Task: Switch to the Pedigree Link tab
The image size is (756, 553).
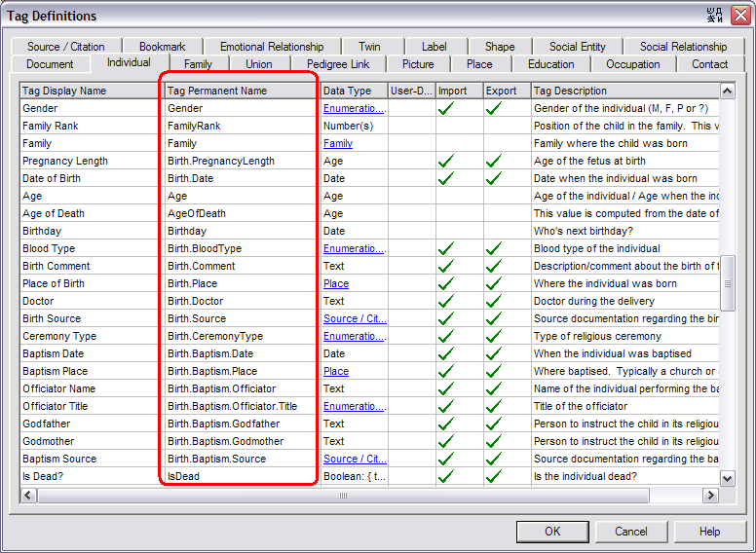Action: tap(338, 64)
